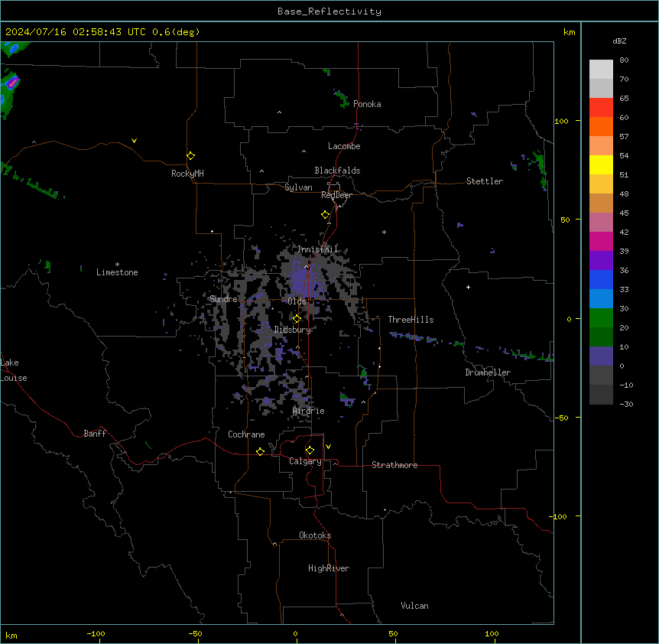Click the HighRiver town label
The width and height of the screenshot is (659, 644).
[x=329, y=568]
